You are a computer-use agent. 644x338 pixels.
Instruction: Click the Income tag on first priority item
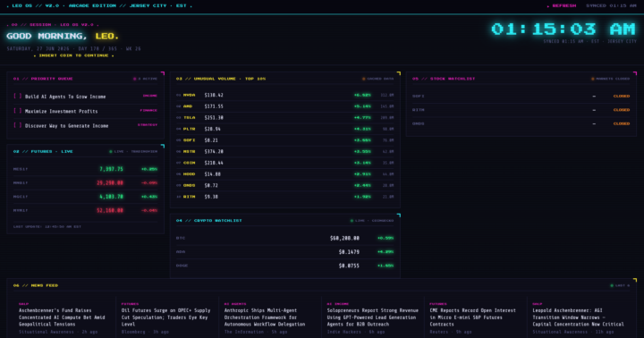[x=150, y=96]
